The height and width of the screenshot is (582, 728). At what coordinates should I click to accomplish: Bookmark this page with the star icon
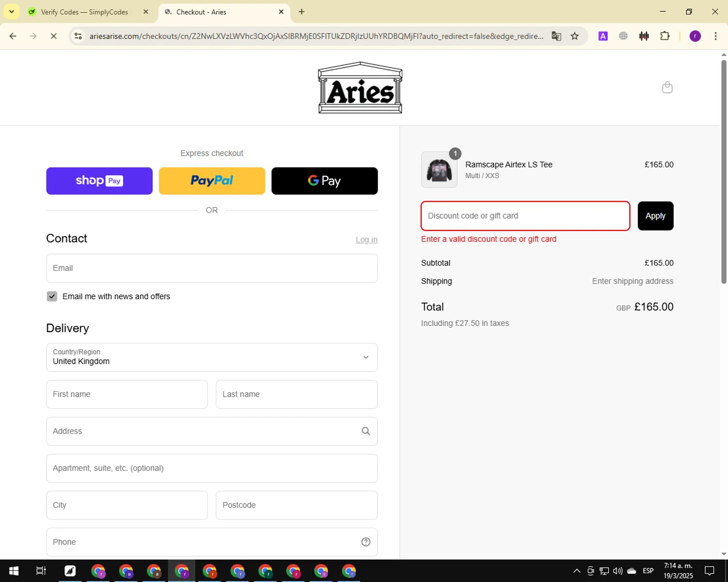[x=575, y=36]
